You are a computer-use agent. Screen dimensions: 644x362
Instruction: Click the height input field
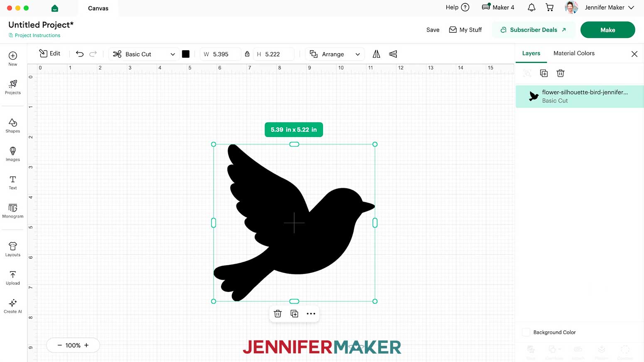click(x=275, y=54)
